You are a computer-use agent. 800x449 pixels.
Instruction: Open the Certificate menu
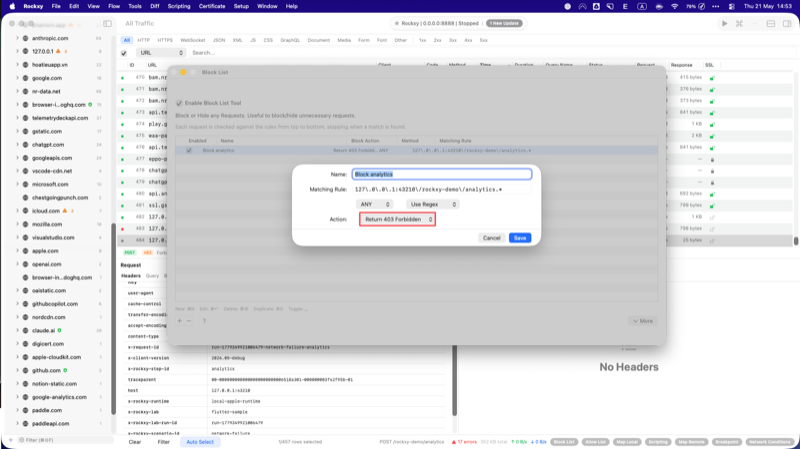pos(212,6)
